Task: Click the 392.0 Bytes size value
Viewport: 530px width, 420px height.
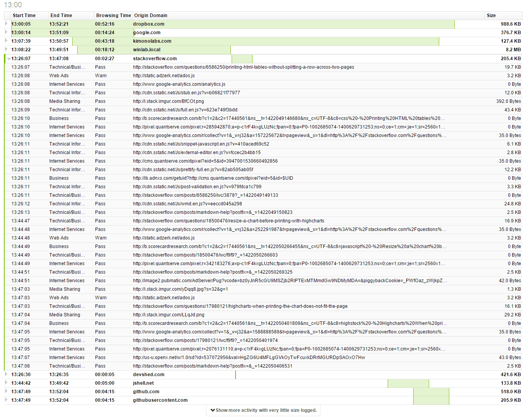Action: [x=509, y=101]
